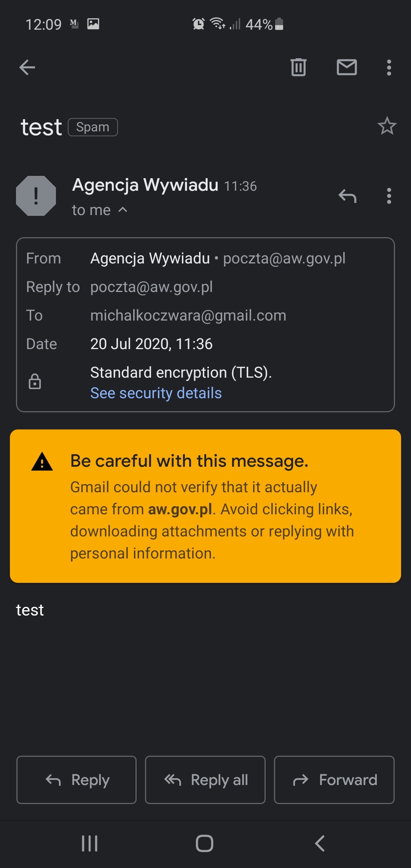411x868 pixels.
Task: Delete this email with the trash icon
Action: [298, 67]
